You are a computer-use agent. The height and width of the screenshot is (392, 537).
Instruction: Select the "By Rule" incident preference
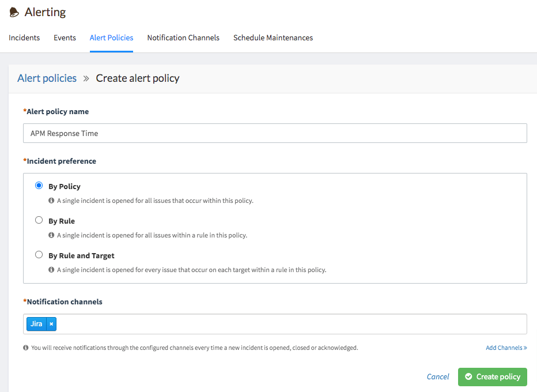pos(39,220)
